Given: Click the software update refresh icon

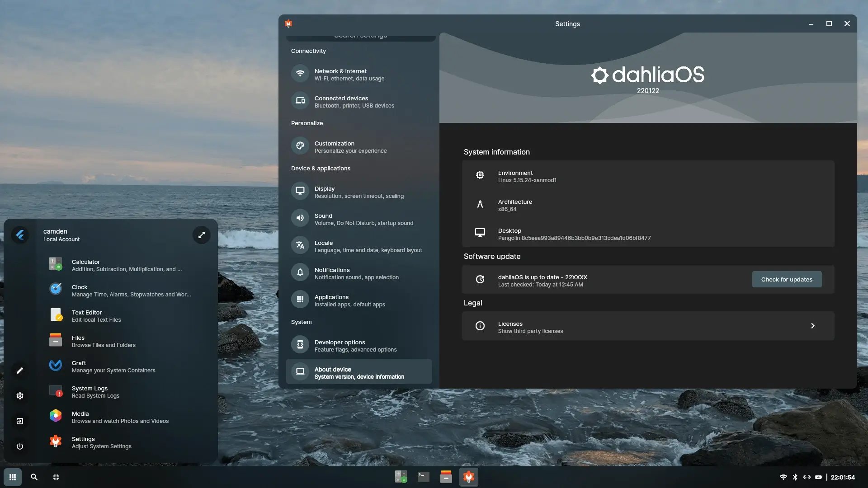Looking at the screenshot, I should pyautogui.click(x=480, y=279).
